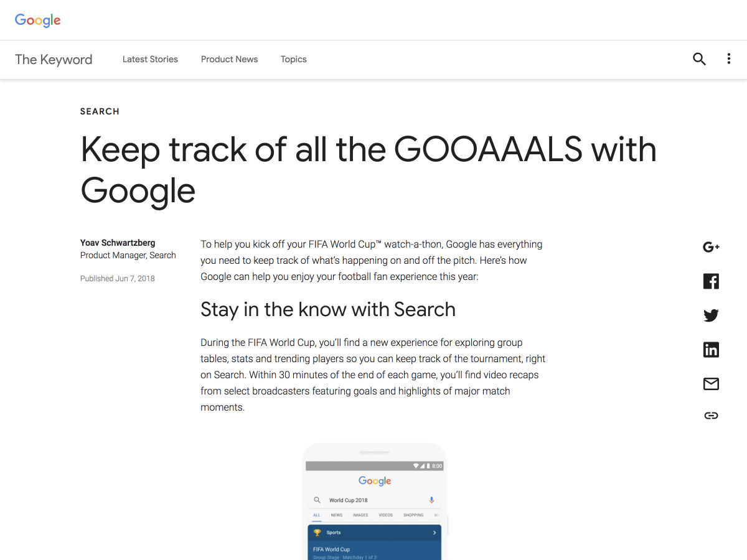This screenshot has width=747, height=560.
Task: Open the three-dot more options menu
Action: 728,59
